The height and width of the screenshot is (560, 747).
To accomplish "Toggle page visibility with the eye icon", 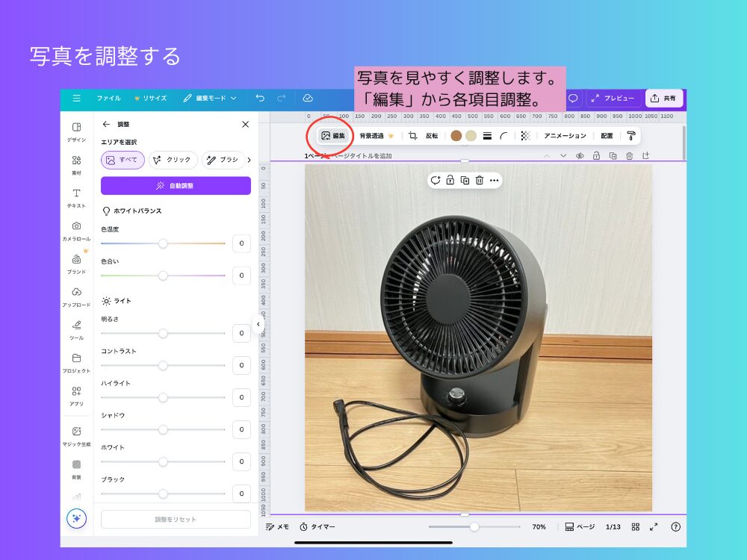I will tap(580, 156).
